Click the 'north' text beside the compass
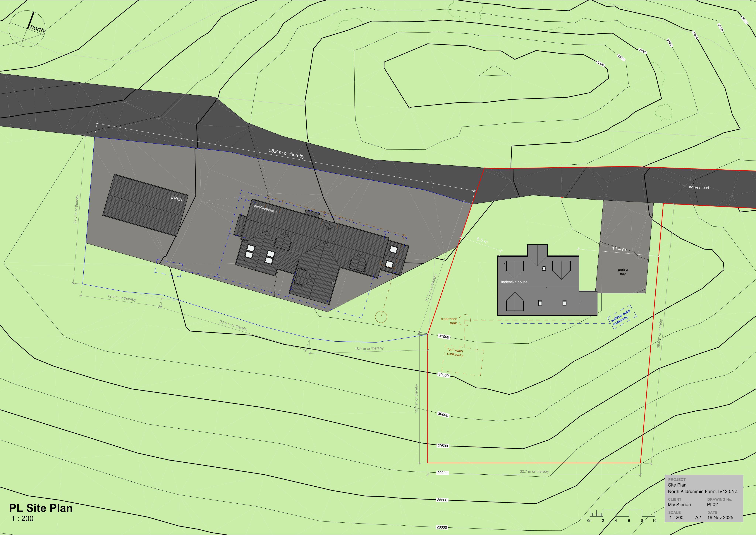 point(37,29)
